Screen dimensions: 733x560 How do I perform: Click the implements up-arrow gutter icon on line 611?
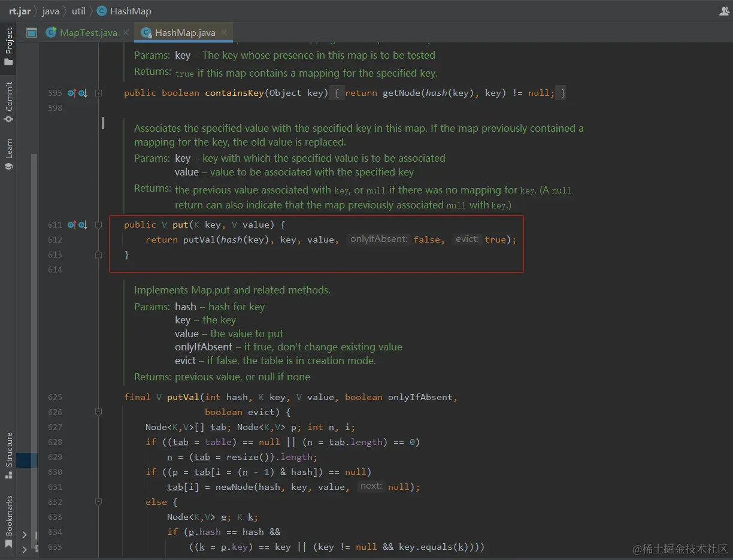tap(71, 225)
